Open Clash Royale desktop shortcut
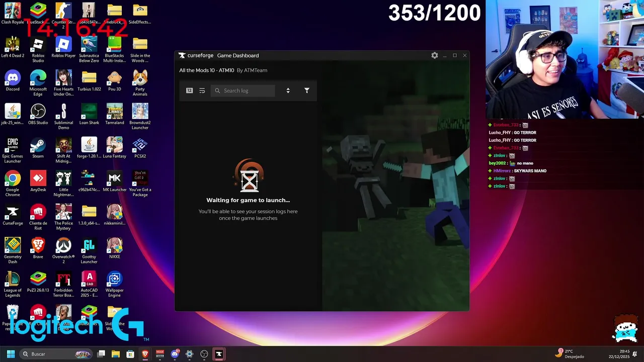Viewport: 644px width, 362px height. point(13,14)
